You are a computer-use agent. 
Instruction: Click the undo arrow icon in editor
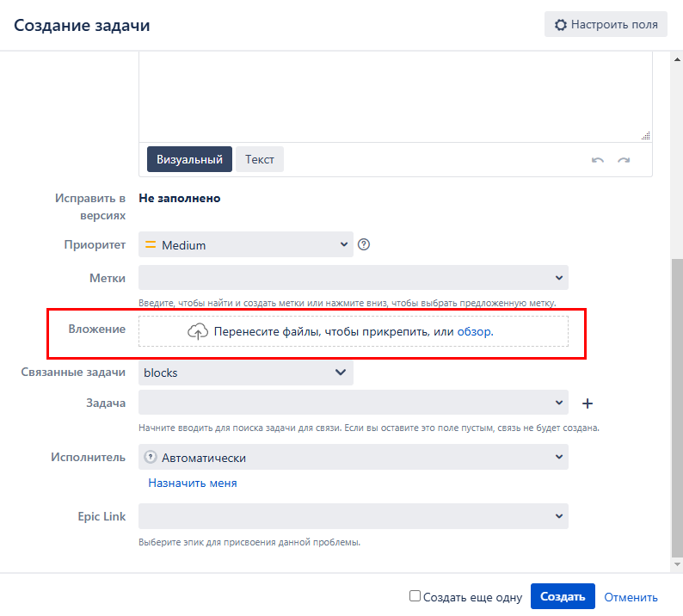(x=597, y=160)
